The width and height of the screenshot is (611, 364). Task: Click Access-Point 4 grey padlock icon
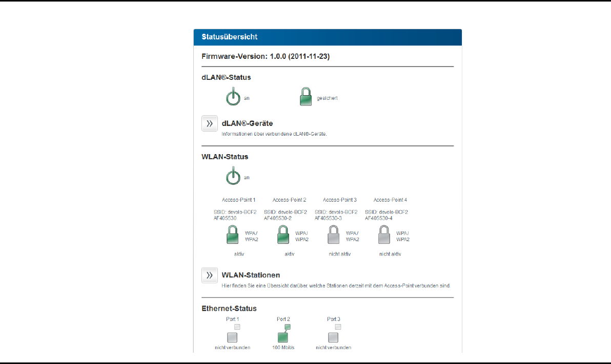(x=384, y=235)
